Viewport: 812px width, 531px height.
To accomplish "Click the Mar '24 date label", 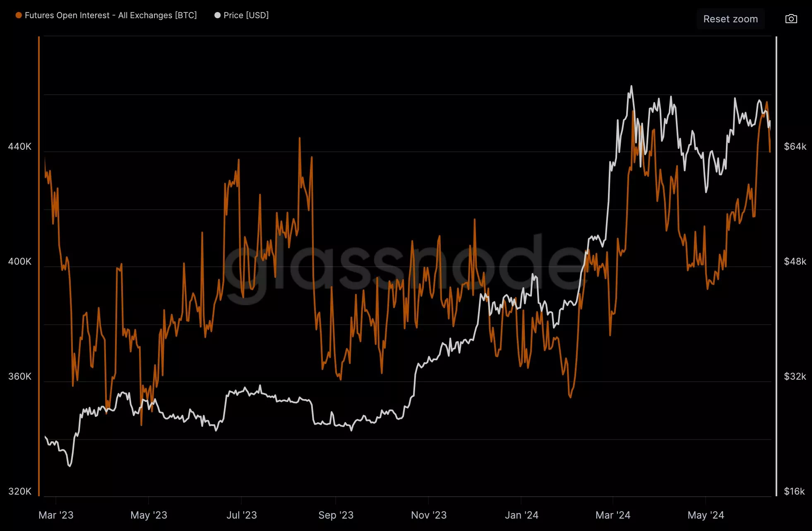I will click(x=613, y=515).
